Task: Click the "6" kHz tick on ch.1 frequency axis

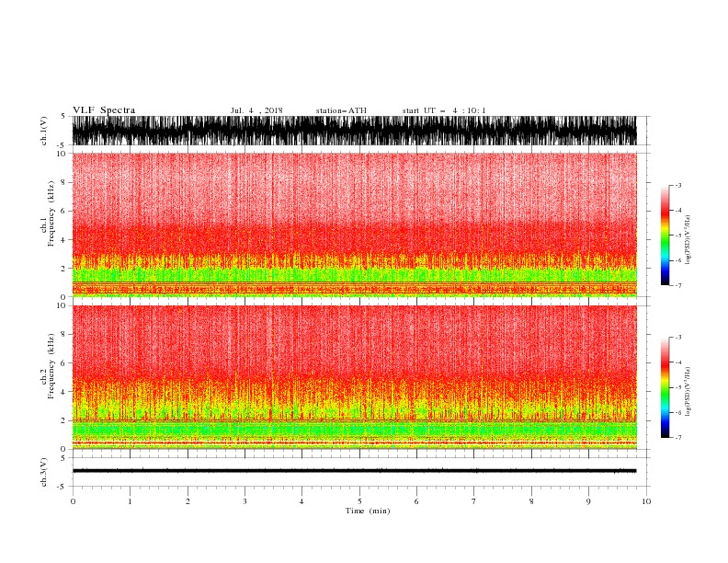Action: 63,211
